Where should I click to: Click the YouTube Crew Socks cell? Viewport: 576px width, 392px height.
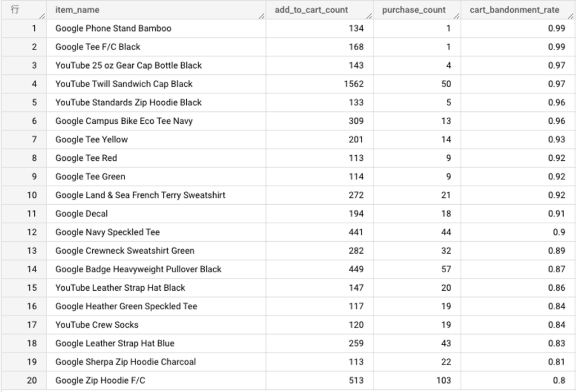156,325
